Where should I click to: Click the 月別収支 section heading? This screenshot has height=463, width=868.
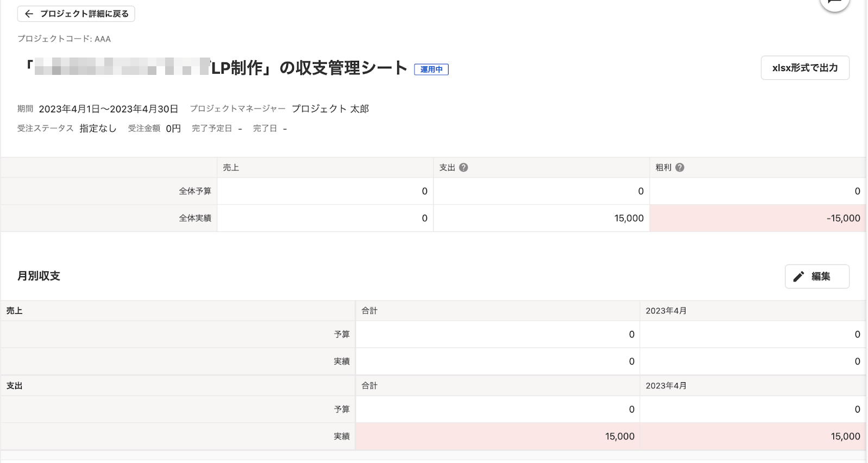[39, 276]
